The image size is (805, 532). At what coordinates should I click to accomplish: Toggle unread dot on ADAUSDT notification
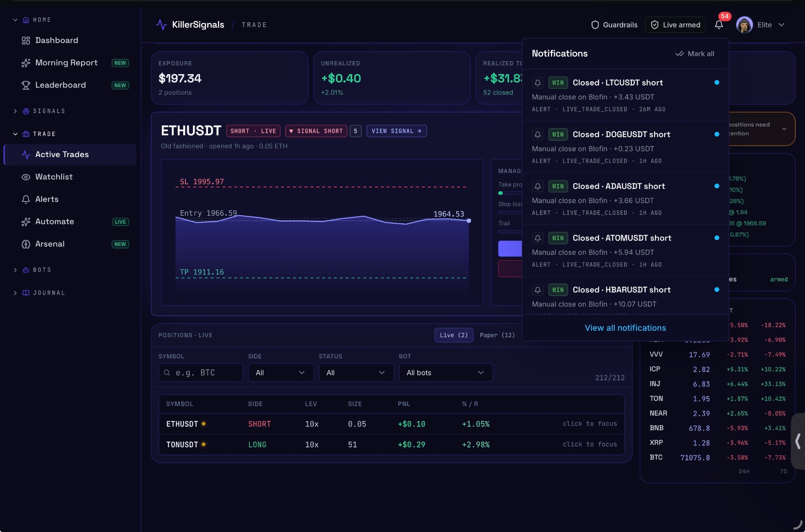coord(717,186)
